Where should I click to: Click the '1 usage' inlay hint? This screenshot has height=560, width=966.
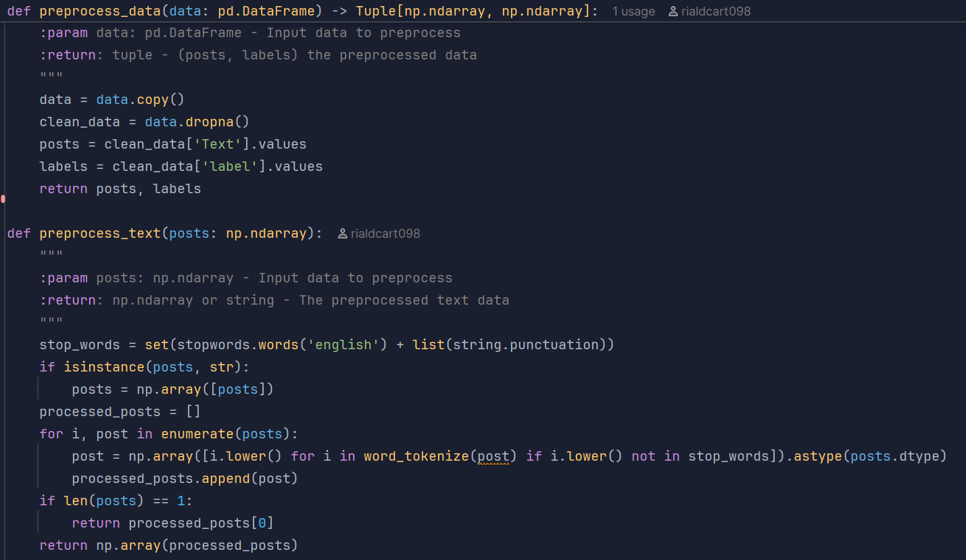[633, 11]
